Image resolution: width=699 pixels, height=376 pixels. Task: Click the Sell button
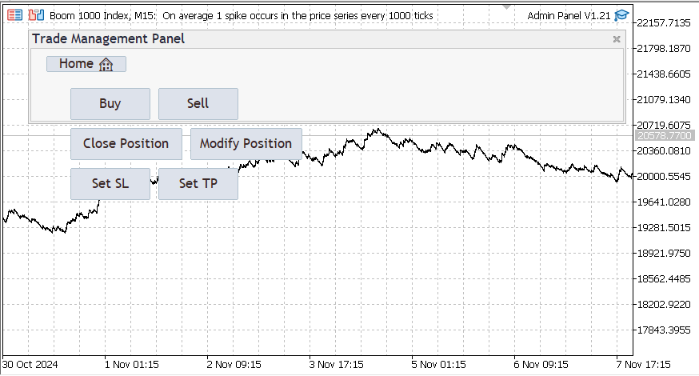tap(198, 104)
